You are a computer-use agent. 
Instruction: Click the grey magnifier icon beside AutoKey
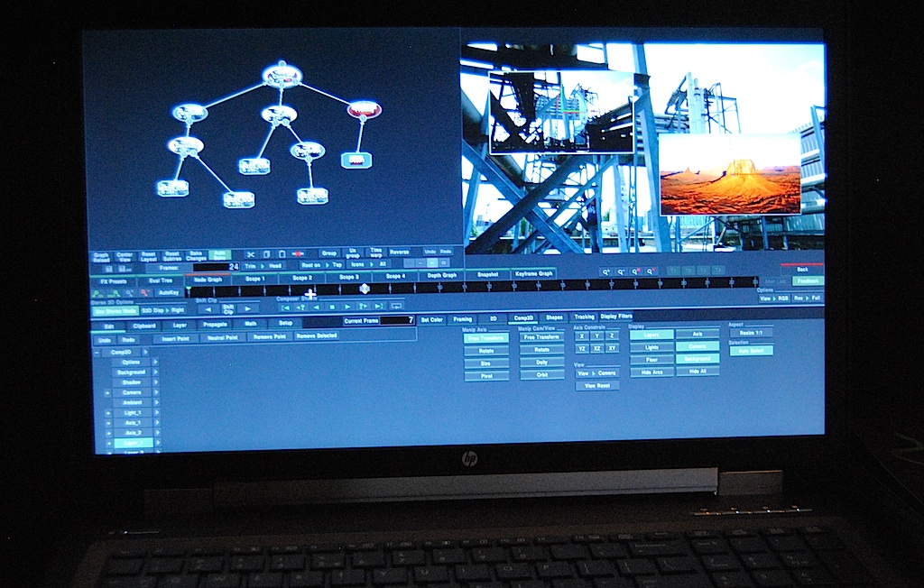(129, 293)
